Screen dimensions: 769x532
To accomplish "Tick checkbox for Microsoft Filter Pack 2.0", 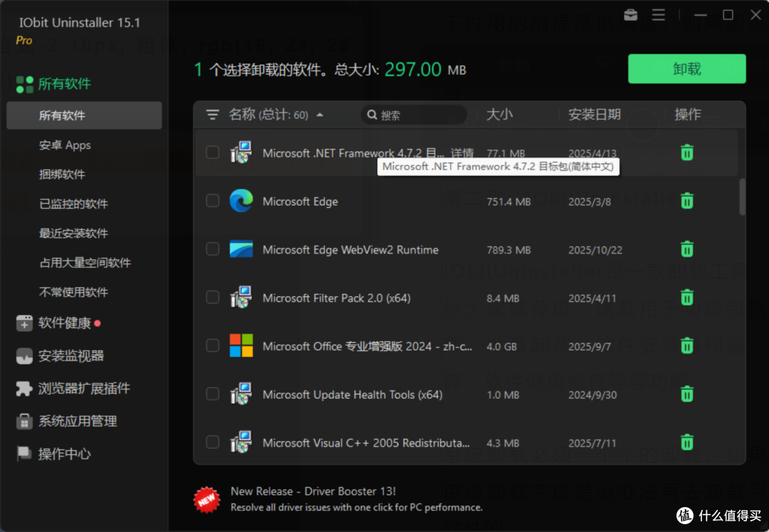I will click(x=212, y=298).
